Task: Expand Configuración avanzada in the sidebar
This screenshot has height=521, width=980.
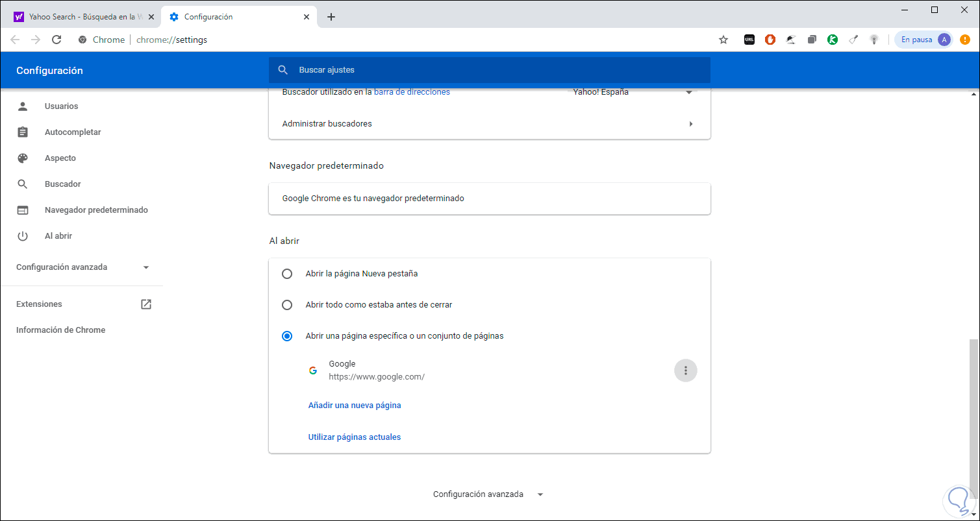Action: pos(82,267)
